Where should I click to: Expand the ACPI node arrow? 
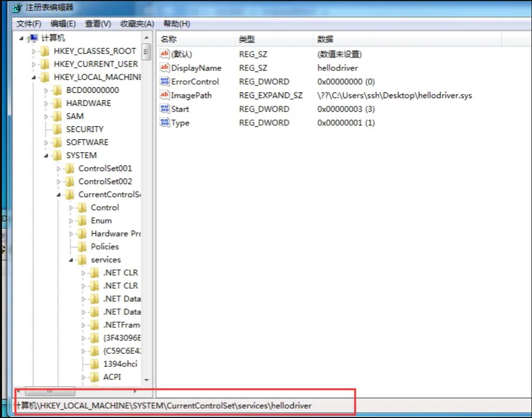point(83,377)
